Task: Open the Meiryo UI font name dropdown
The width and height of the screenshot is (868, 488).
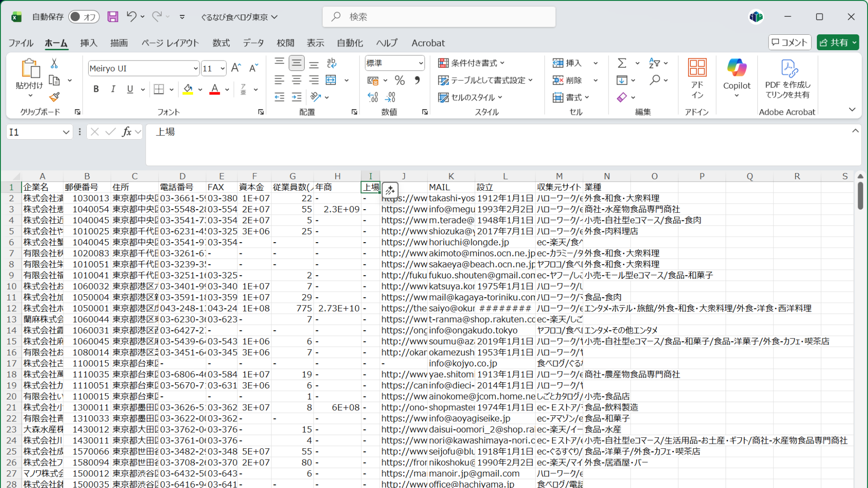Action: 195,69
